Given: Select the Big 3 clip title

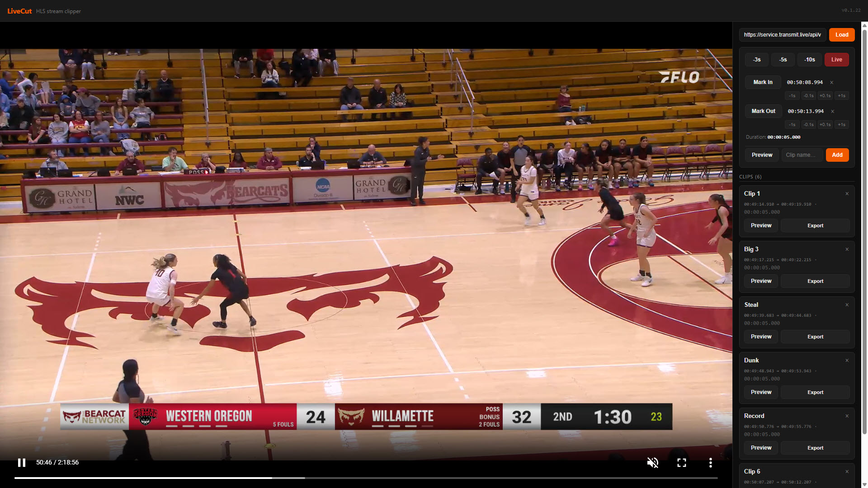Looking at the screenshot, I should [751, 249].
